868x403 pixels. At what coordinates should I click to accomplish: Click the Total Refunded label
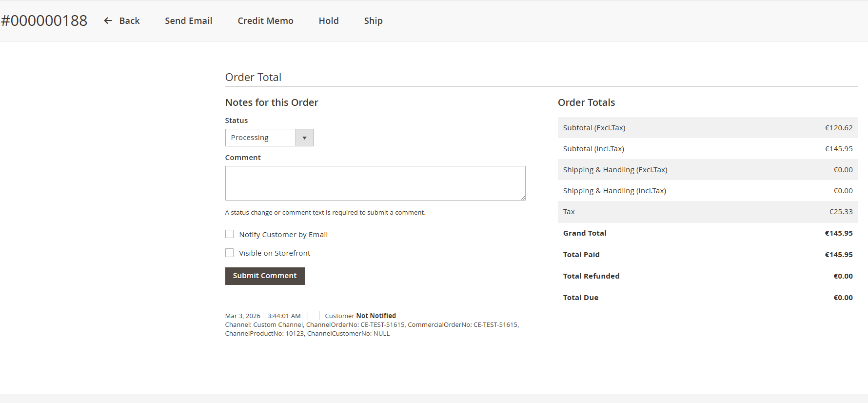(591, 276)
